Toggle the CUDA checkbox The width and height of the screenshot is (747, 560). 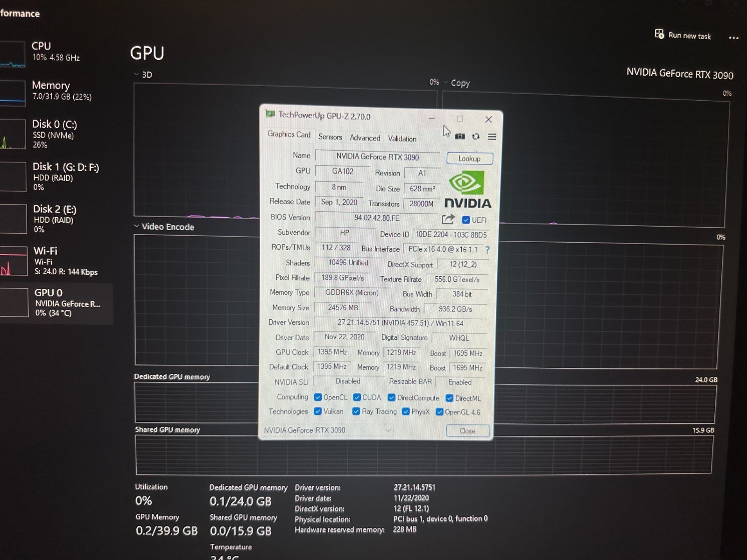click(357, 397)
